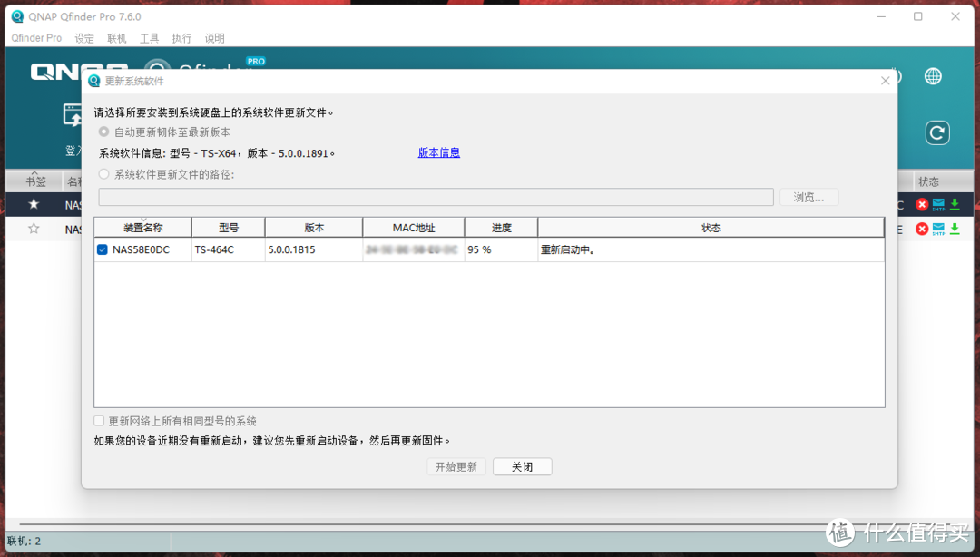Screen dimensions: 980x557
Task: Open the 工具 menu
Action: [x=149, y=38]
